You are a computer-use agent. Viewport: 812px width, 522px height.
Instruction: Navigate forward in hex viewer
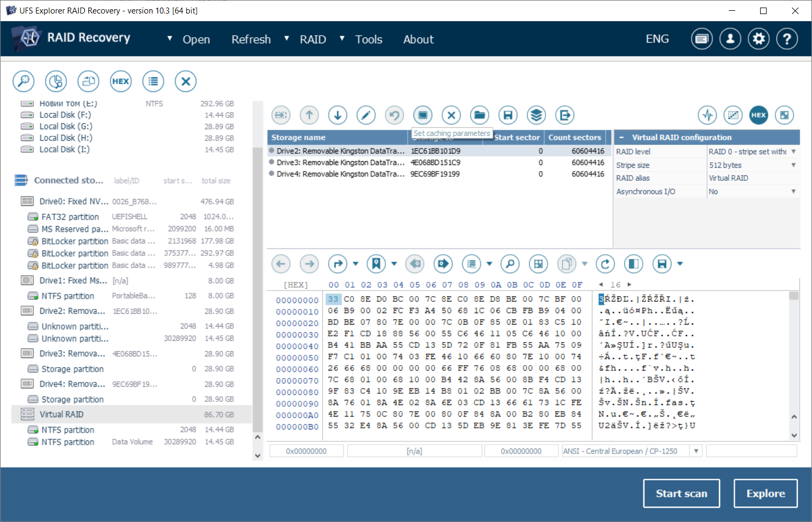[x=309, y=264]
